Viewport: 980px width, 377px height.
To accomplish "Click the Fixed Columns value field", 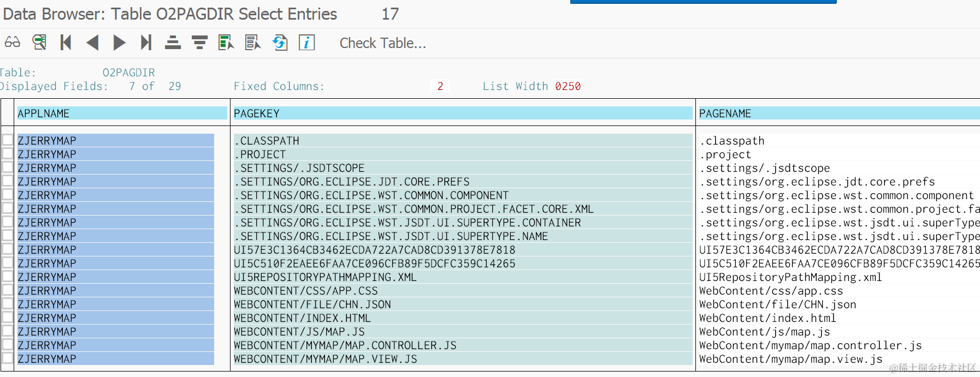I will pyautogui.click(x=440, y=86).
